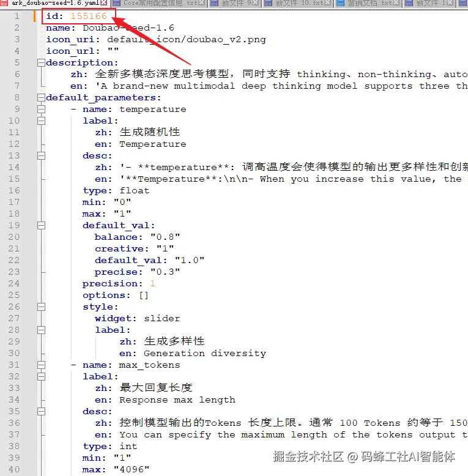Click the creative value "1"
This screenshot has height=476, width=468.
click(x=165, y=248)
